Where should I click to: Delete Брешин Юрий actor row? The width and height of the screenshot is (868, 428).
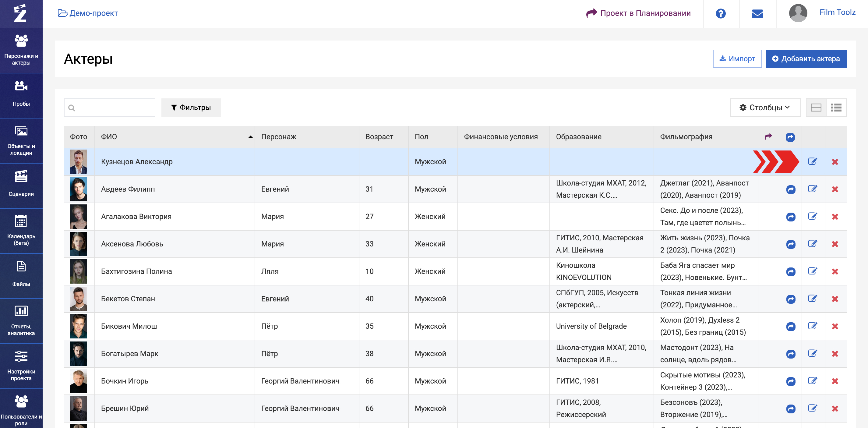[x=834, y=409]
